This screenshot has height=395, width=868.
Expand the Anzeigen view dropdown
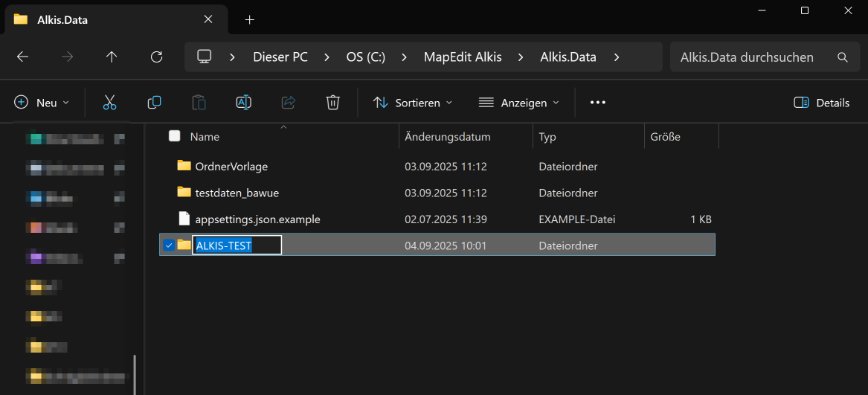[519, 103]
